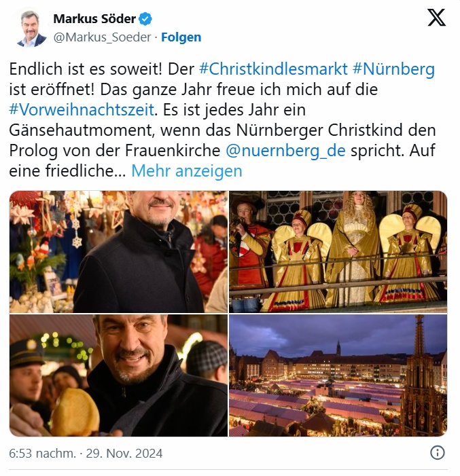
Task: Click the @Markus_Soeder handle
Action: pos(102,37)
